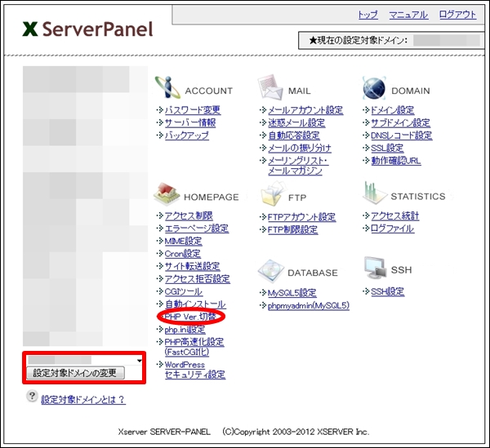Open DNSレコード設定 link
Screen dimensions: 490x448
[401, 135]
